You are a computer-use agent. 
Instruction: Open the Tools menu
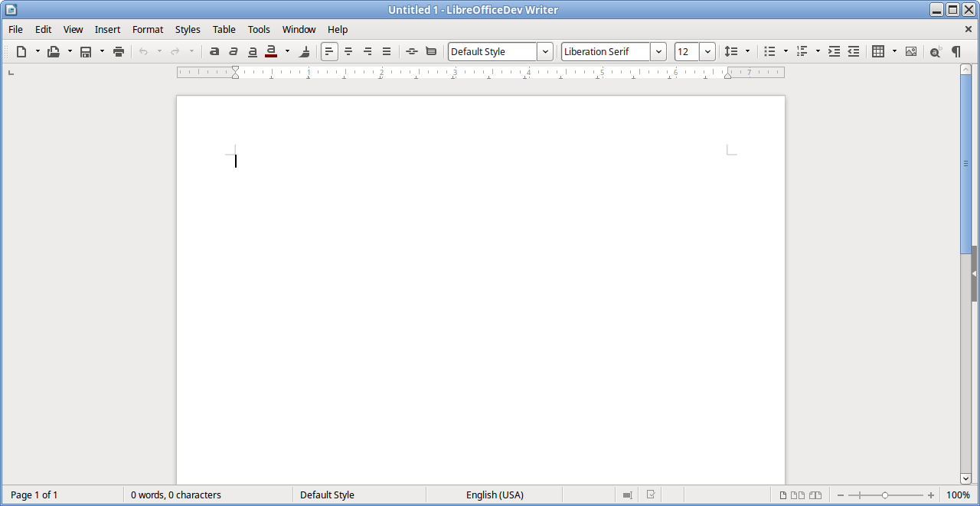point(259,29)
